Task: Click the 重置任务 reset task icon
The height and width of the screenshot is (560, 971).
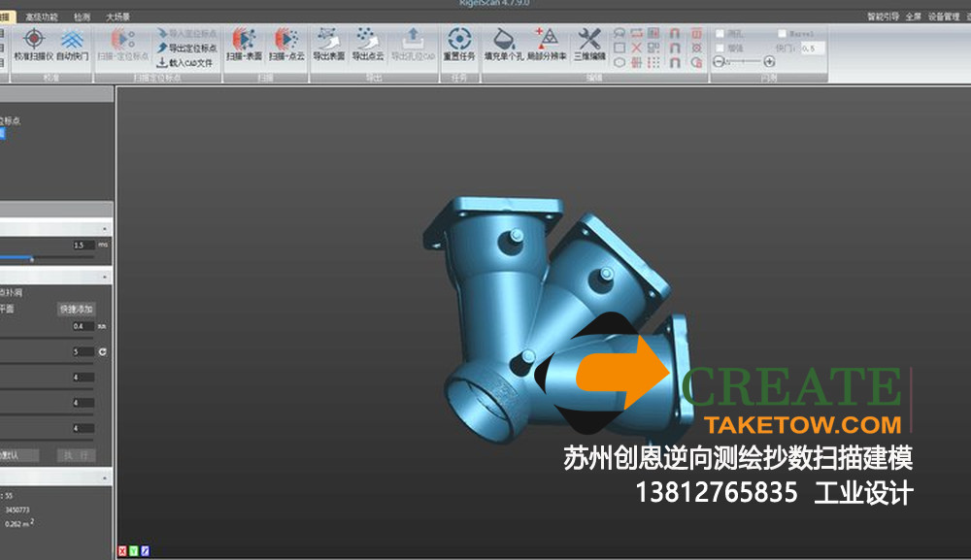Action: pos(457,44)
